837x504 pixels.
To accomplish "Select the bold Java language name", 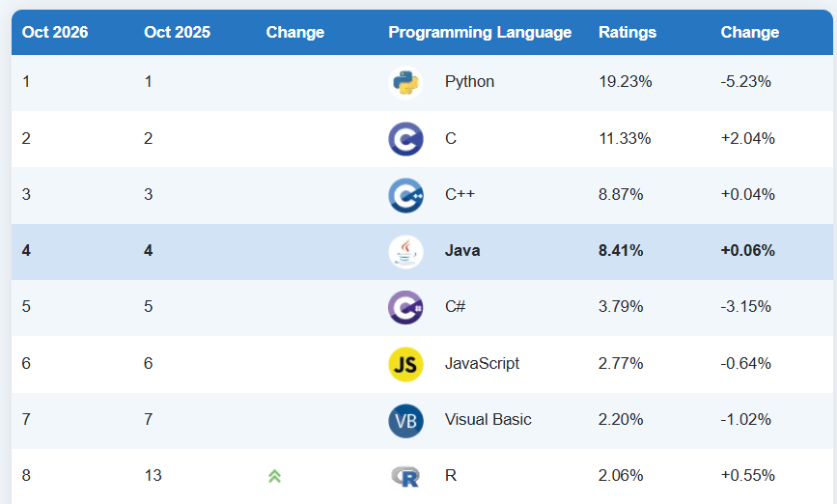I will (x=462, y=250).
